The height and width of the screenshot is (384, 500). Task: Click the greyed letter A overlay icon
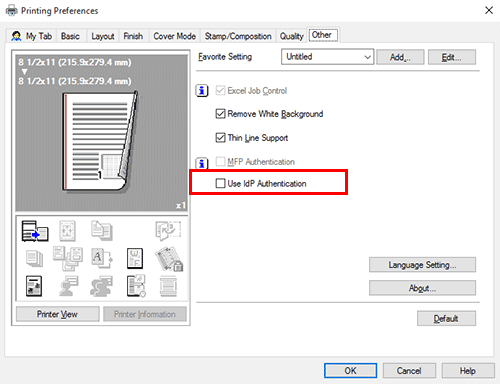coord(102,258)
